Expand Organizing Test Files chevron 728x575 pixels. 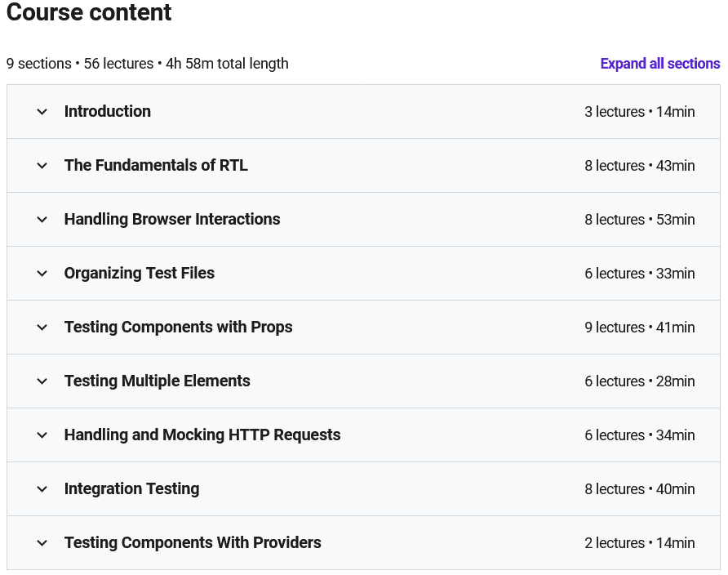point(42,274)
